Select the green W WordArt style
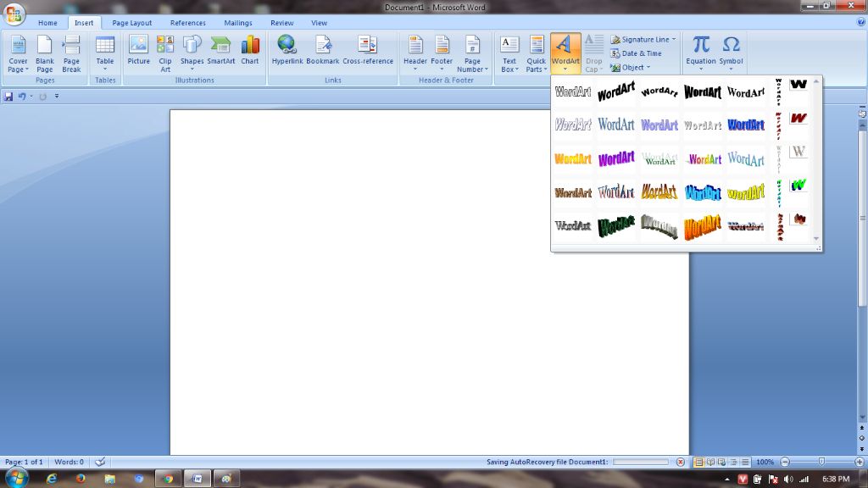868x488 pixels. (x=798, y=185)
